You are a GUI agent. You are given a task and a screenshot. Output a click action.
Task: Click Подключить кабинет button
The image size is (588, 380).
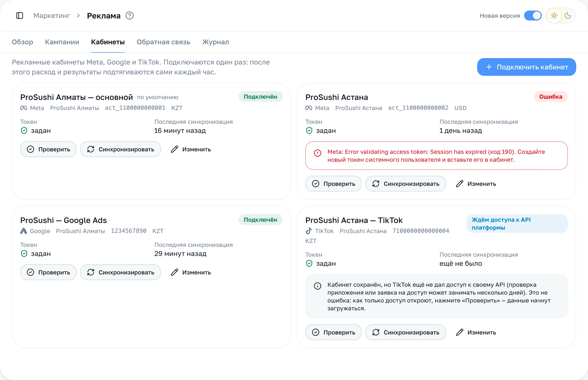[527, 67]
